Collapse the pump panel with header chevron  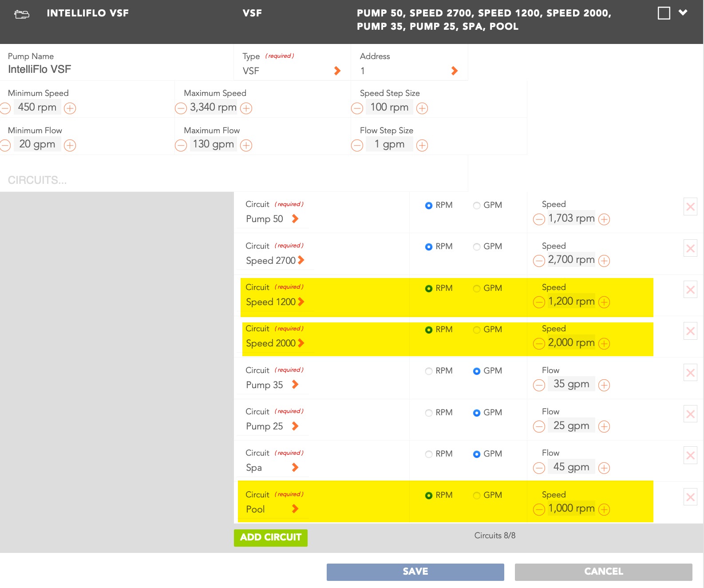[683, 12]
